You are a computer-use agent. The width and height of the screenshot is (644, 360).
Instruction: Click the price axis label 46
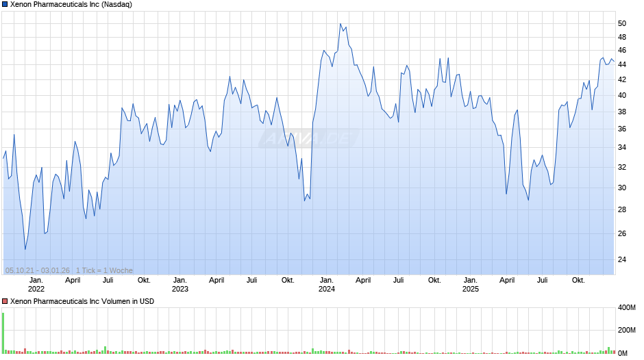pyautogui.click(x=622, y=50)
